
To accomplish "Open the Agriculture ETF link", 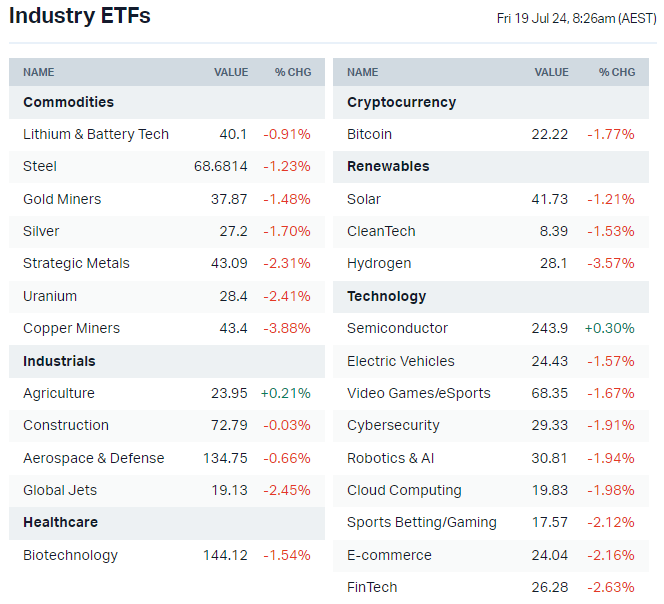I will pos(59,393).
